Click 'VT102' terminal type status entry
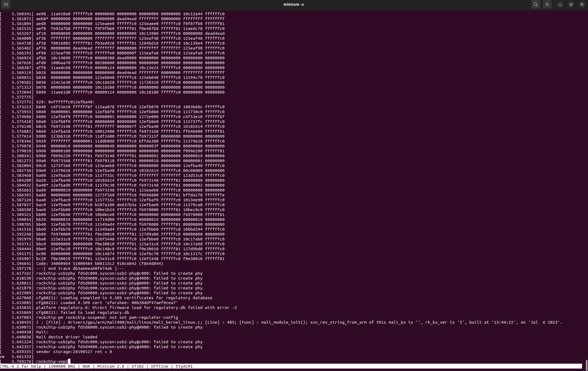The image size is (588, 371). (138, 366)
